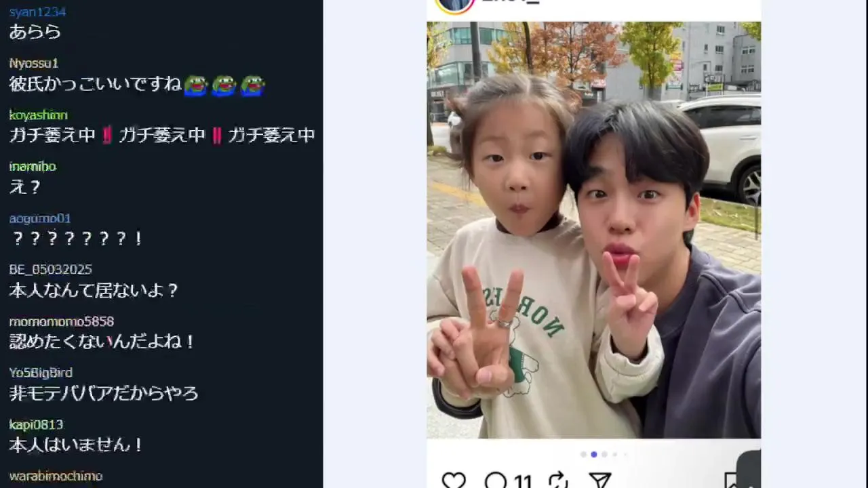Tap the repost arrows icon
This screenshot has height=488, width=868.
point(557,481)
